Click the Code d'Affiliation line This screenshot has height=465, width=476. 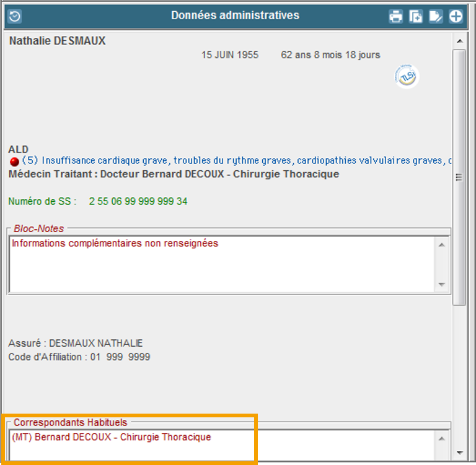pyautogui.click(x=79, y=357)
